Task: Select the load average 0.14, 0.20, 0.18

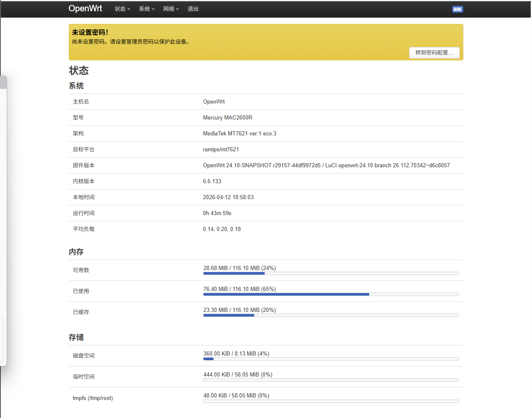Action: pyautogui.click(x=222, y=229)
